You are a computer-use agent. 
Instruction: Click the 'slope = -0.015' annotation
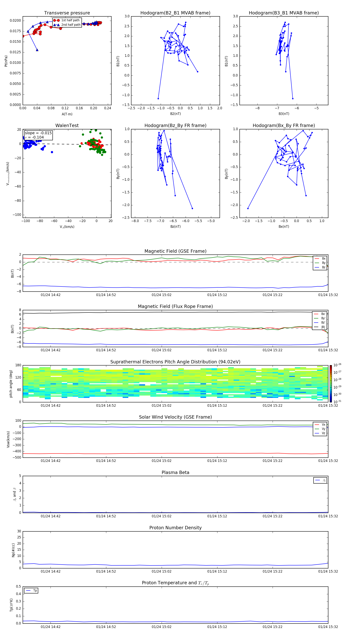click(x=38, y=133)
